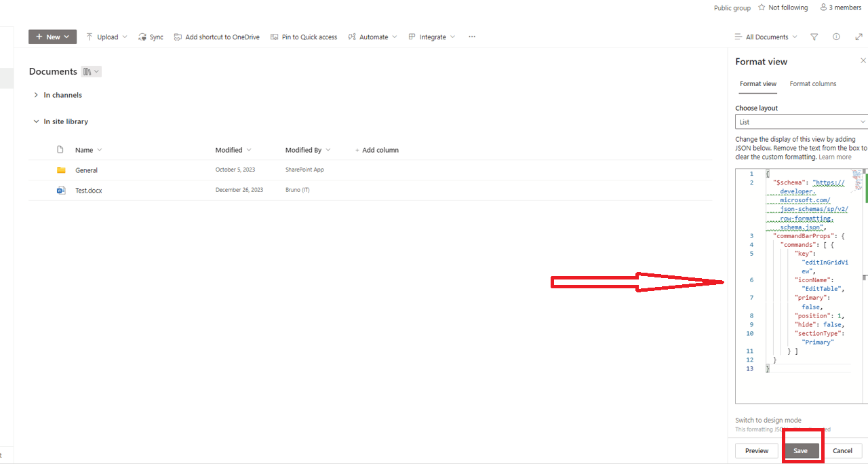Click the Bruno (IT) modifier name

(297, 190)
